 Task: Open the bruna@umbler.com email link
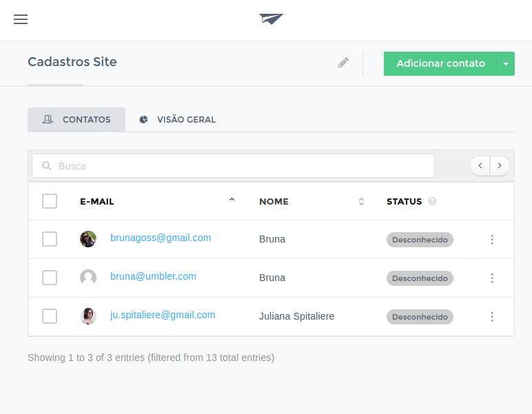click(153, 276)
